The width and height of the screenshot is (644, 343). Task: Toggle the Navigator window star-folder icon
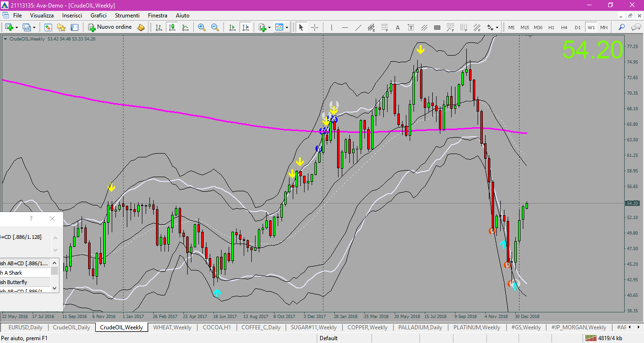tap(61, 27)
